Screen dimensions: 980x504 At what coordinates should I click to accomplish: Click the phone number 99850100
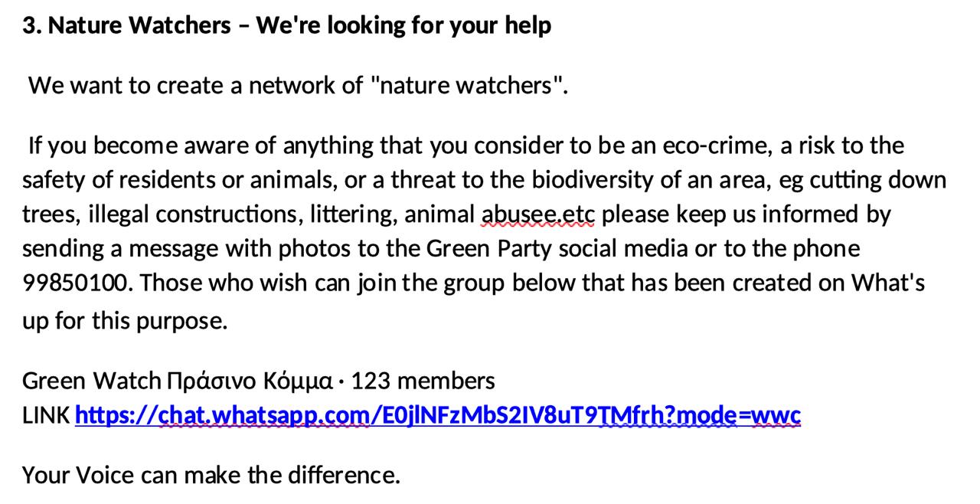click(74, 283)
